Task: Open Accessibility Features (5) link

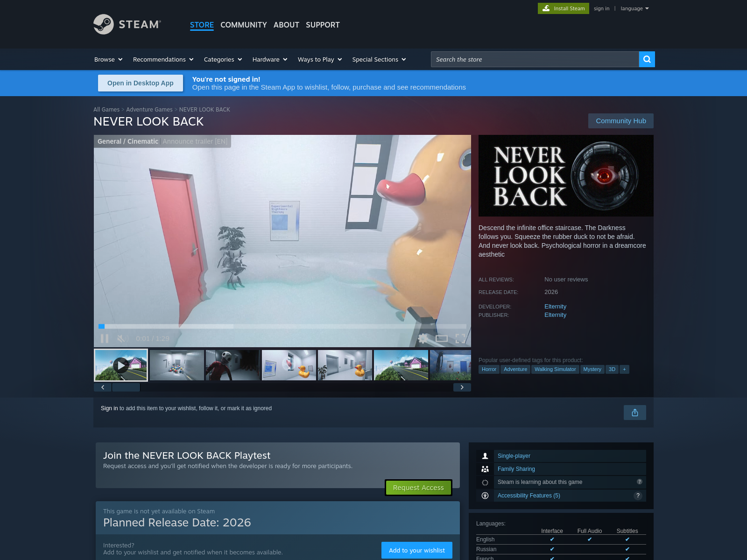Action: click(529, 496)
